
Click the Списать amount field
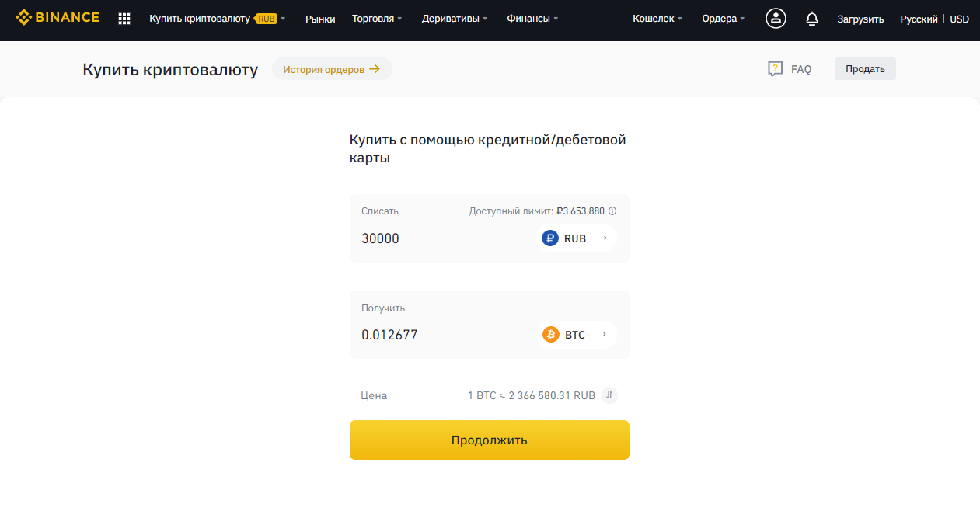pyautogui.click(x=443, y=238)
